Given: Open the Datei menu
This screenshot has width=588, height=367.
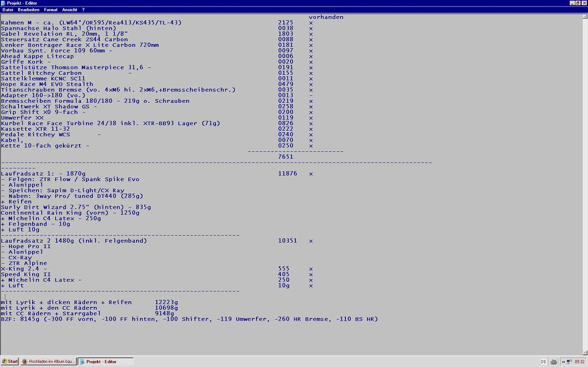Looking at the screenshot, I should (x=8, y=10).
